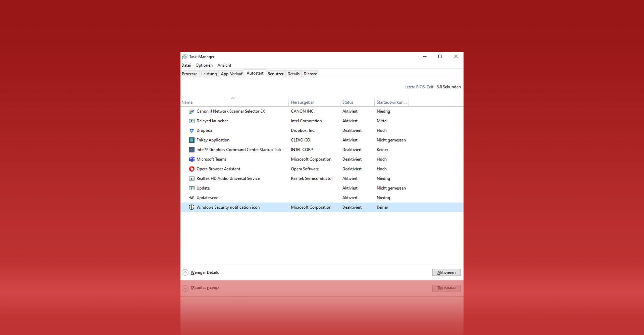Screen dimensions: 644x335
Task: Click the Microsoft Teams icon
Action: [x=192, y=159]
